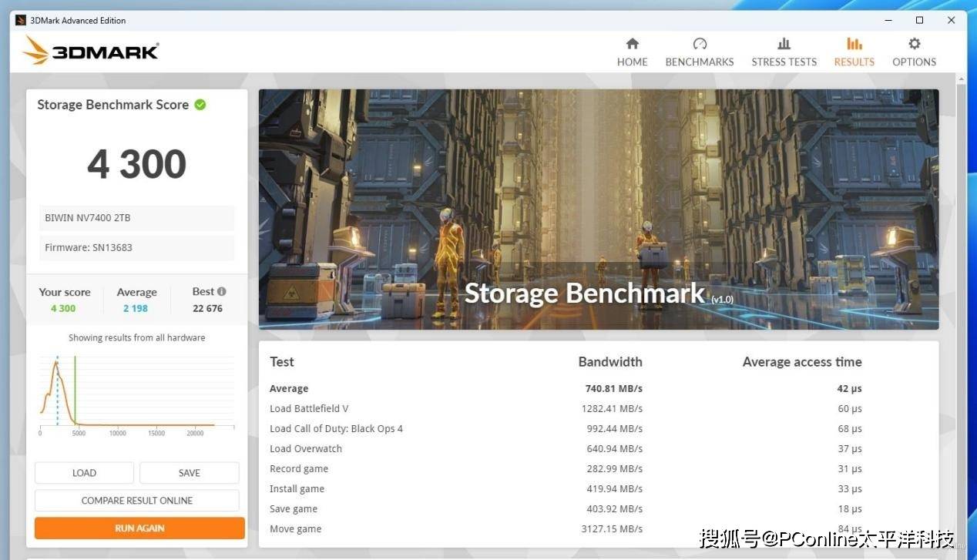Switch to STRESS TESTS tab
Image resolution: width=977 pixels, height=560 pixels.
pos(784,52)
